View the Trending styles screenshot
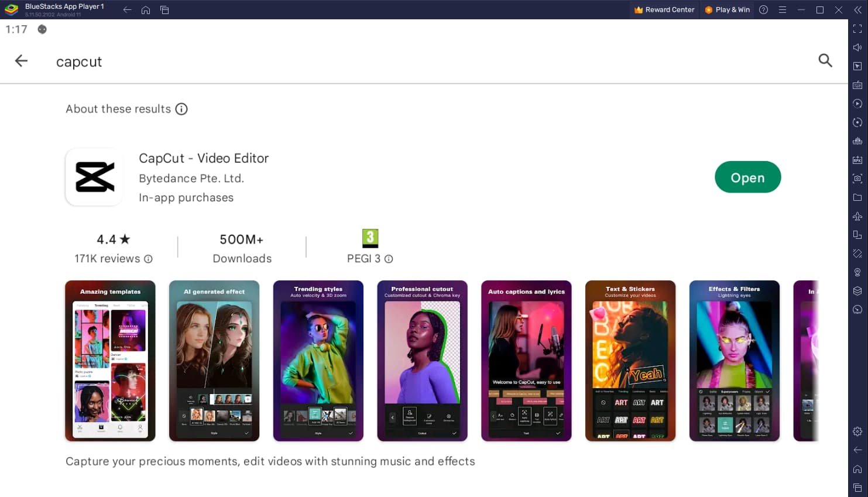The image size is (868, 497). 318,361
